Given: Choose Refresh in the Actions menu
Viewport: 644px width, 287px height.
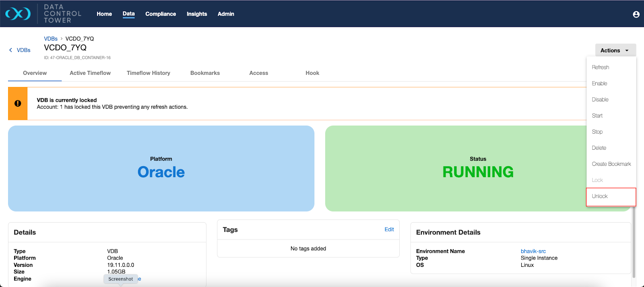Looking at the screenshot, I should pyautogui.click(x=600, y=67).
